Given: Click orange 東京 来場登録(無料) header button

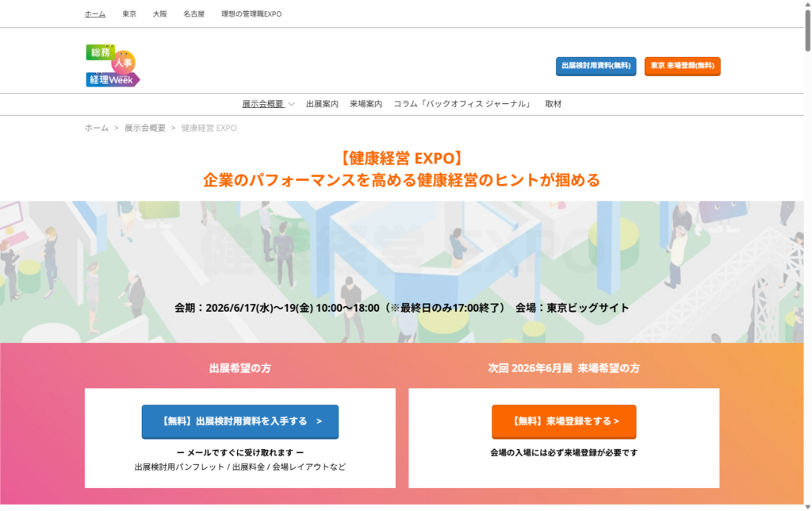Looking at the screenshot, I should coord(682,66).
